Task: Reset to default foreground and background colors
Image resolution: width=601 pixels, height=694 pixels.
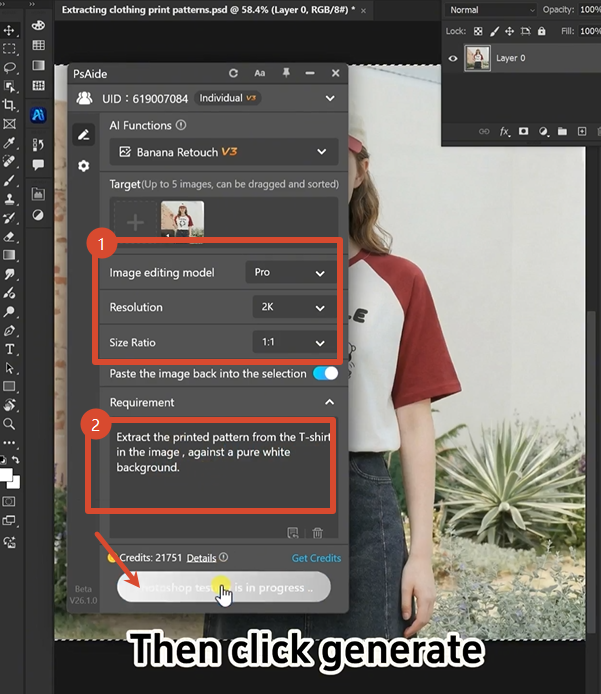Action: pos(3,459)
